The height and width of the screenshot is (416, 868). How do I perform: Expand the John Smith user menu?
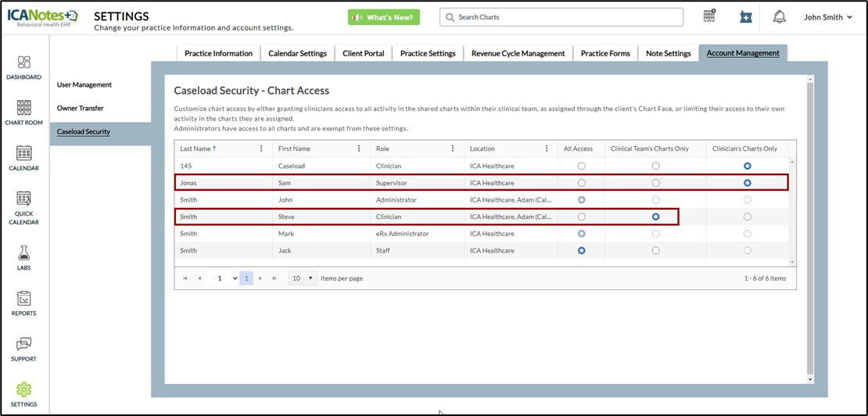point(828,17)
